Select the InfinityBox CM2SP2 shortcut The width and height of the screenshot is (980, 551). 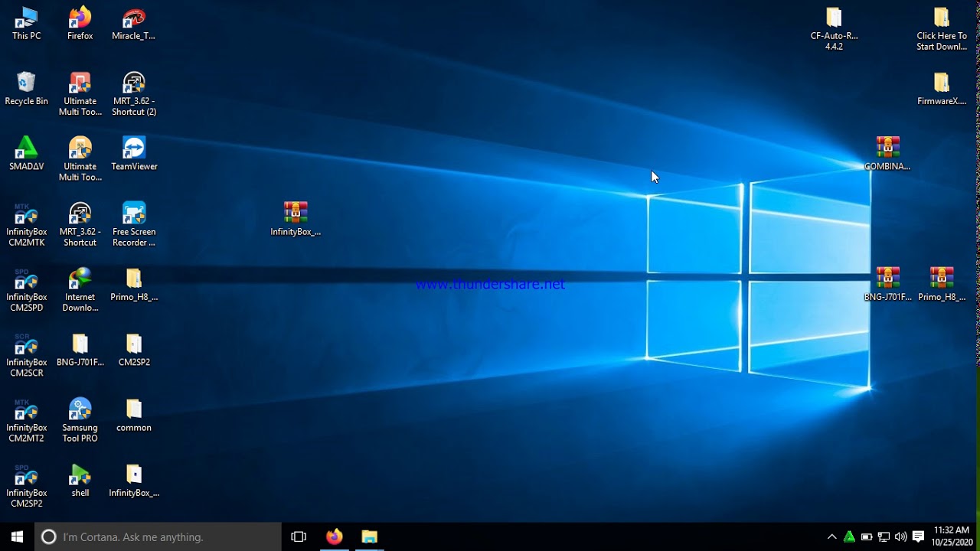[26, 486]
